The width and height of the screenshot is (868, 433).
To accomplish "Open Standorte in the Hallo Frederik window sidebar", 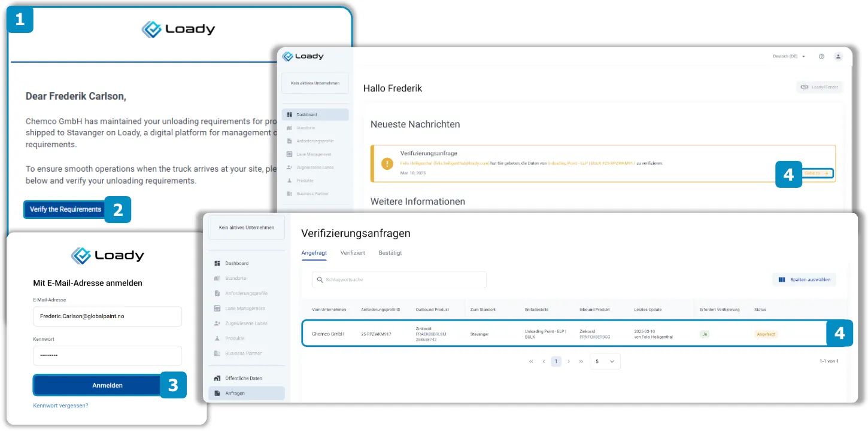I will point(315,128).
